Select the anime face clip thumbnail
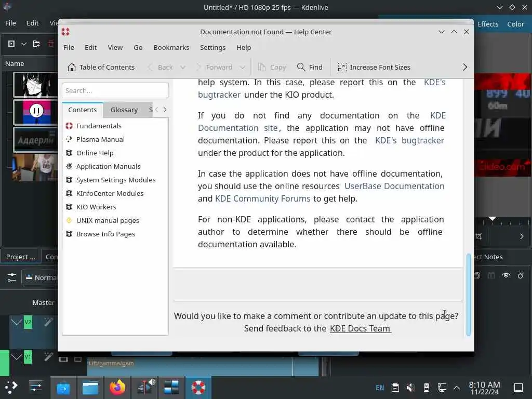This screenshot has width=532, height=399. 36,85
